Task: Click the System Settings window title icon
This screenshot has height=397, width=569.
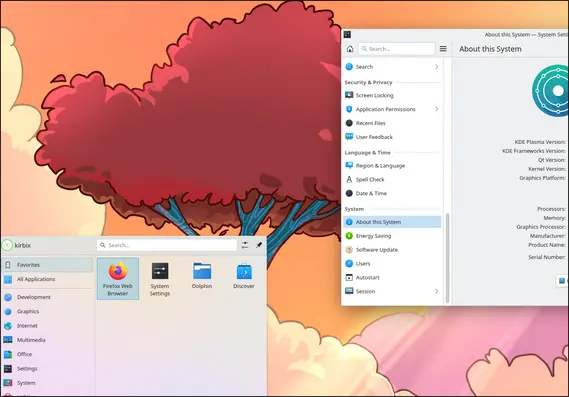Action: point(347,34)
